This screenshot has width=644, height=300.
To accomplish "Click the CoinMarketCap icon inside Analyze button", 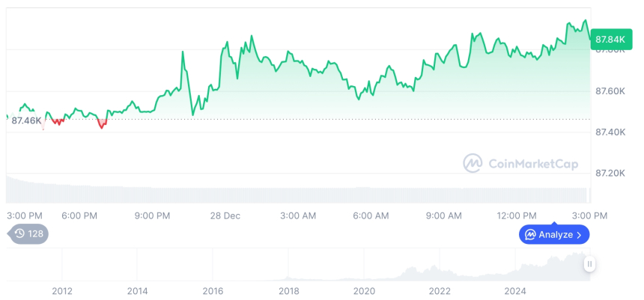I will (x=530, y=235).
